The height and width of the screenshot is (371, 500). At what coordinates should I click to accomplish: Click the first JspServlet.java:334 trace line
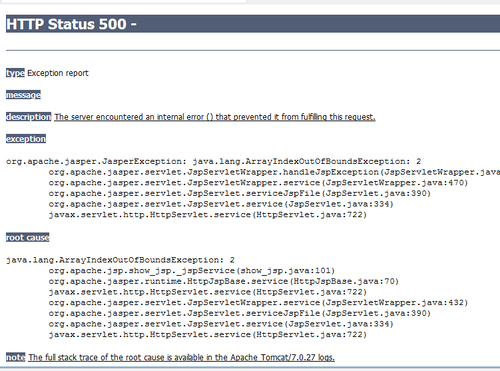tap(221, 204)
